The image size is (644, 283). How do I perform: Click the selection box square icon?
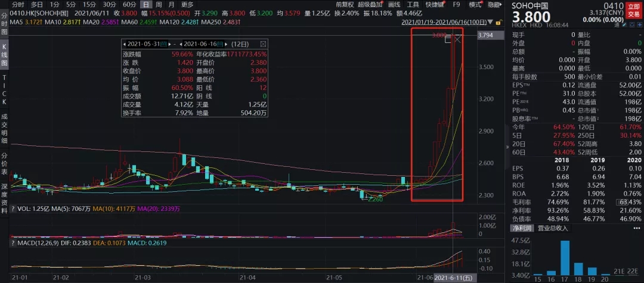[448, 39]
